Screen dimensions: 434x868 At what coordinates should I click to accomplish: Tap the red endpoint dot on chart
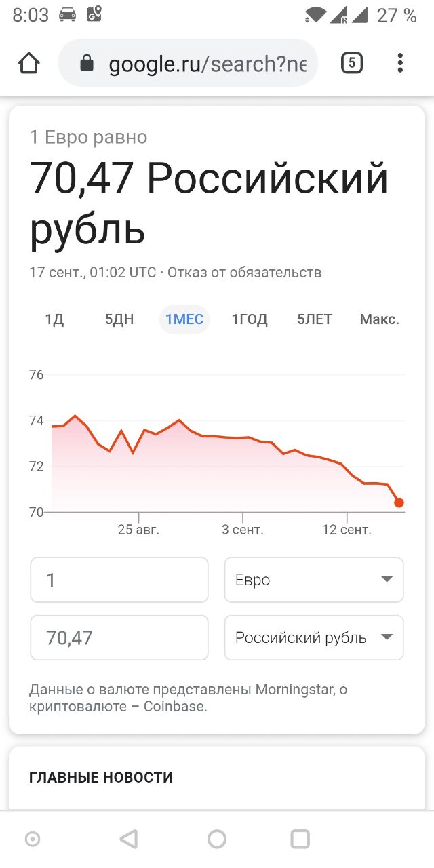click(399, 502)
